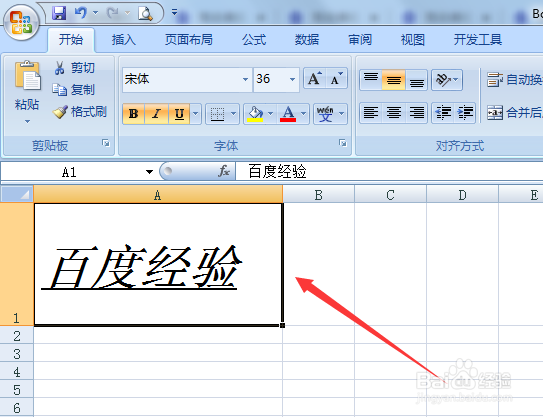Increase font size with the large A
Screen dimensions: 543x417
pos(314,78)
